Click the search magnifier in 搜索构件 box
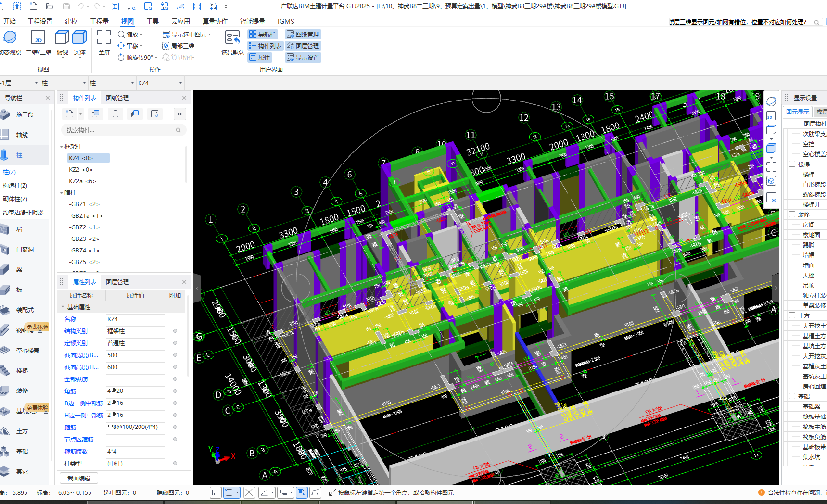Image resolution: width=827 pixels, height=504 pixels. click(x=178, y=130)
